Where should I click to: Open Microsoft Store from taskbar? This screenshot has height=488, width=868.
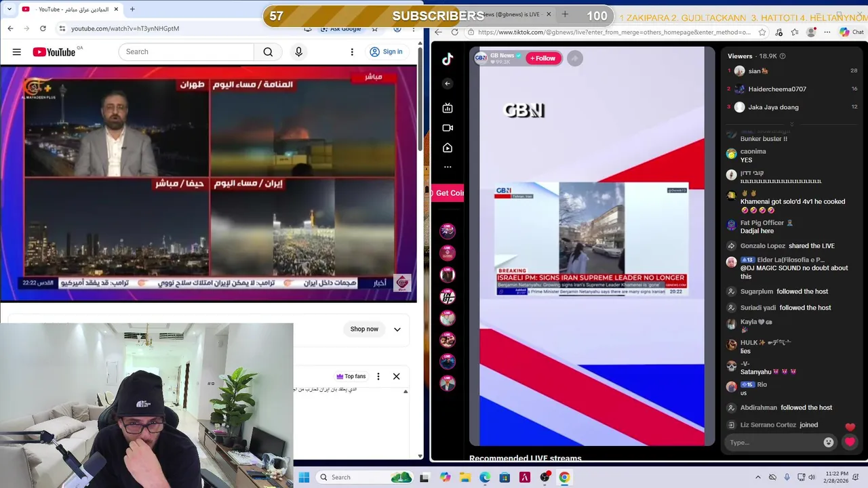[x=505, y=477]
